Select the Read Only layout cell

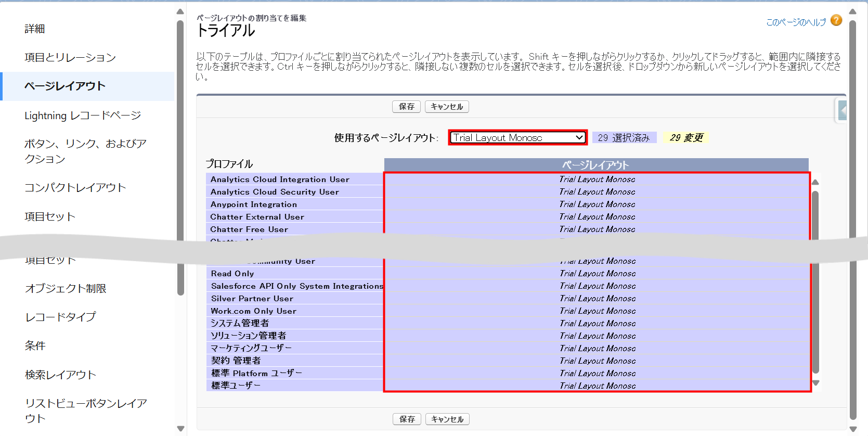(597, 274)
